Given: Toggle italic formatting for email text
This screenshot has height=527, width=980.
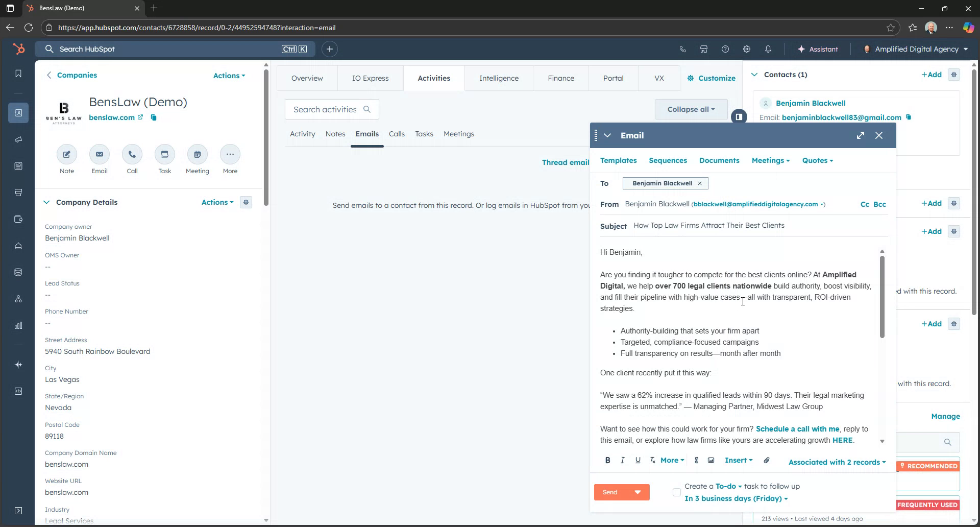Looking at the screenshot, I should click(x=622, y=460).
